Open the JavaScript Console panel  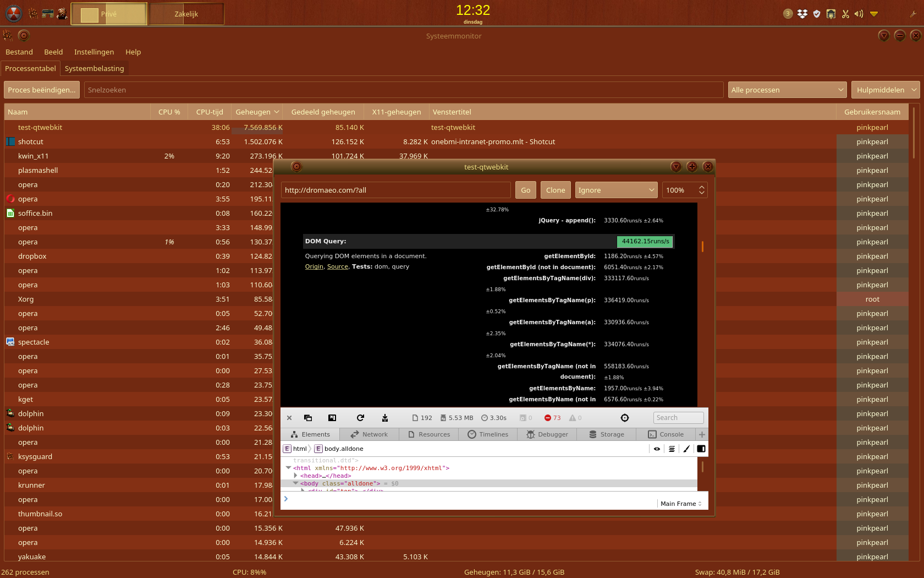pyautogui.click(x=665, y=434)
